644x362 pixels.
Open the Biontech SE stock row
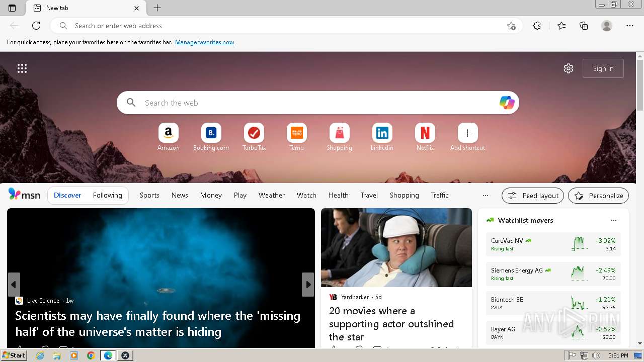(x=553, y=303)
